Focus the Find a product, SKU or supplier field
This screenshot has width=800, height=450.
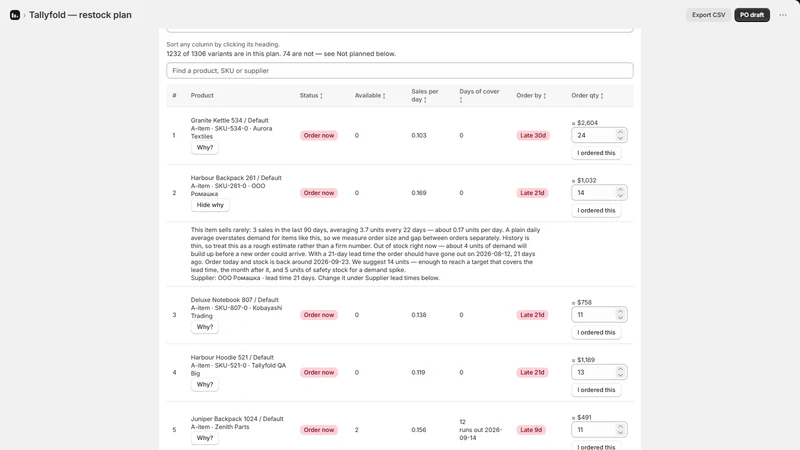(x=399, y=70)
